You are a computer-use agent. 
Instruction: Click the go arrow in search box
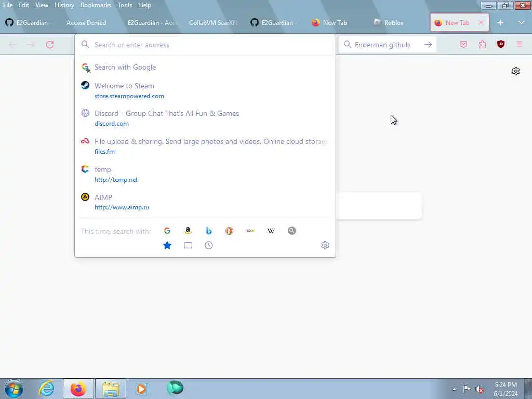click(x=428, y=45)
